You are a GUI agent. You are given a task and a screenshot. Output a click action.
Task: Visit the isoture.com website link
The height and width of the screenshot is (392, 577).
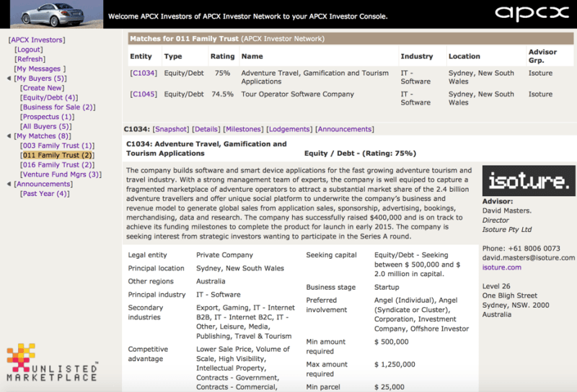[x=501, y=267]
